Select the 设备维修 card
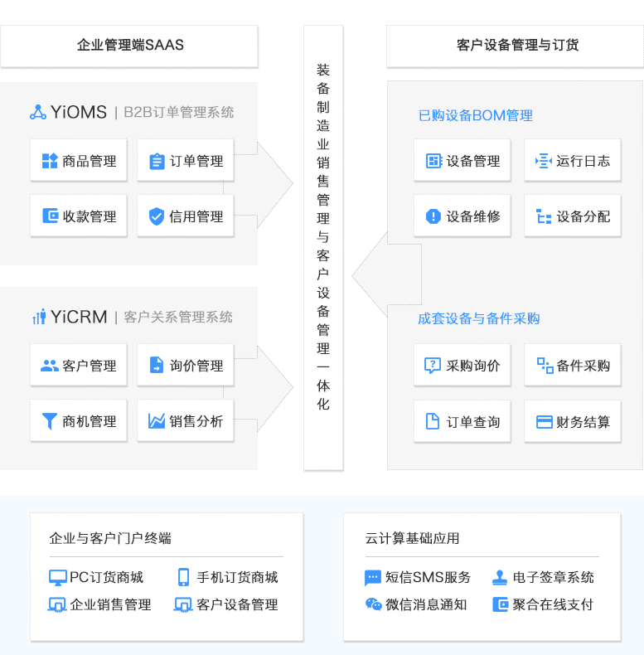Image resolution: width=644 pixels, height=655 pixels. point(462,216)
